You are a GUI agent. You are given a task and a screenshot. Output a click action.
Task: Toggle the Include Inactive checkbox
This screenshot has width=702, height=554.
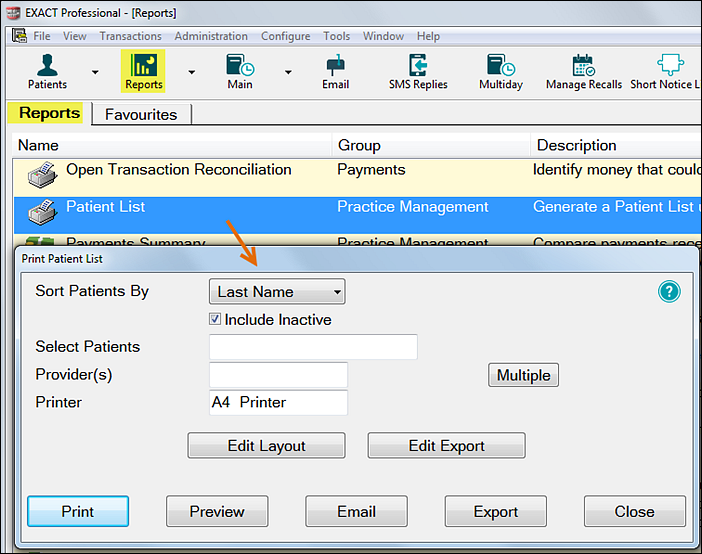(215, 319)
